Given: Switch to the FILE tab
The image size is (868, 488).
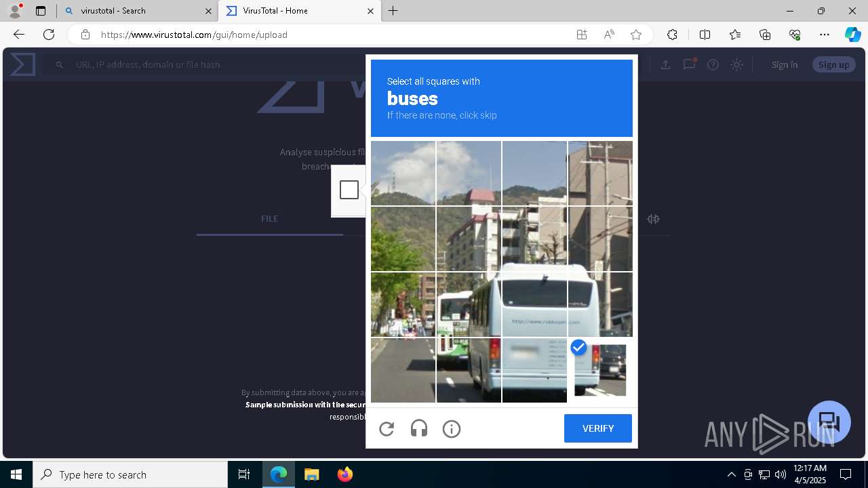Looking at the screenshot, I should (269, 218).
